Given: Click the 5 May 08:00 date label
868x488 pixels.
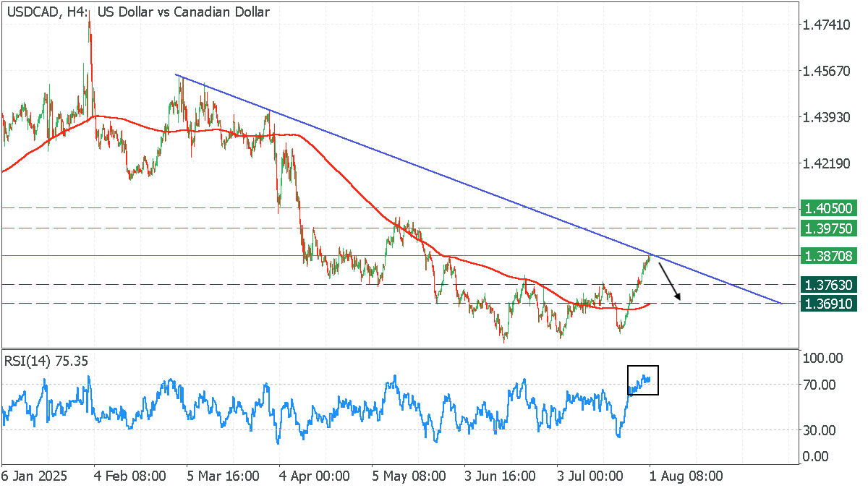Looking at the screenshot, I should click(x=408, y=476).
